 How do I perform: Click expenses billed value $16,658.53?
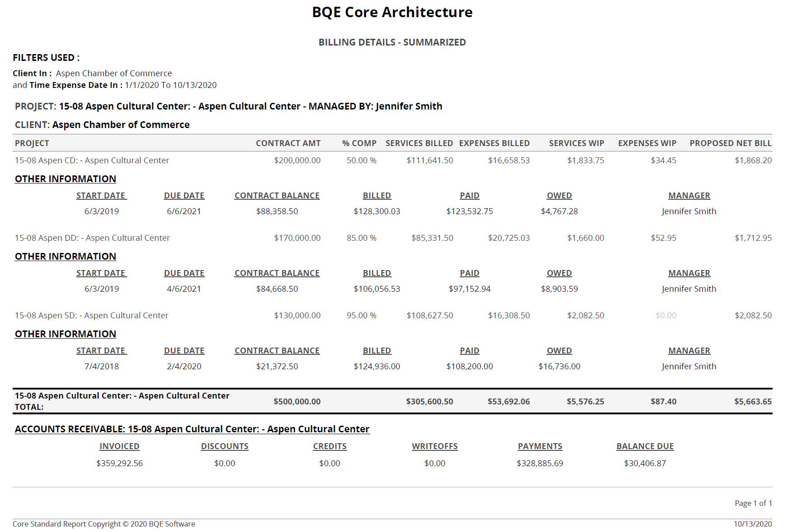click(509, 161)
